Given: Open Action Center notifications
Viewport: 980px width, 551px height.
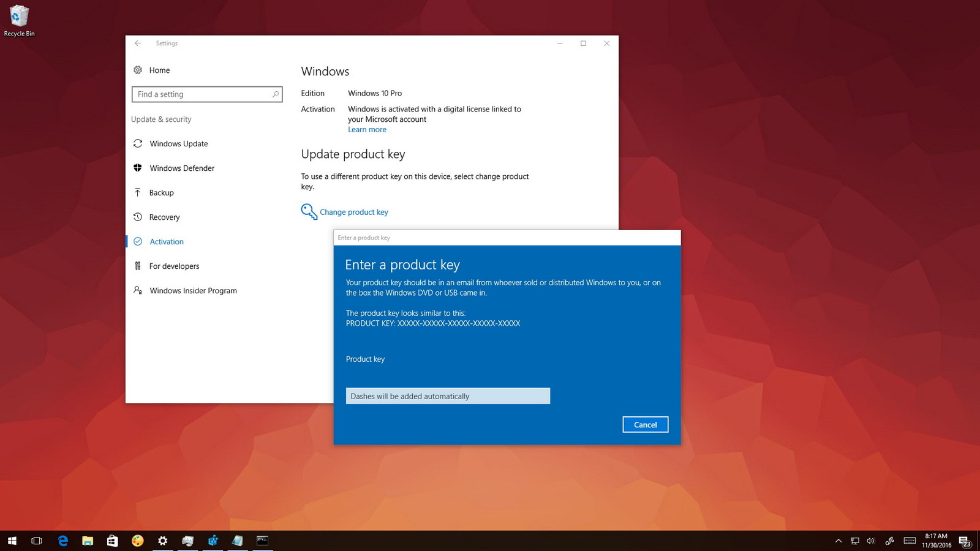Looking at the screenshot, I should point(965,541).
